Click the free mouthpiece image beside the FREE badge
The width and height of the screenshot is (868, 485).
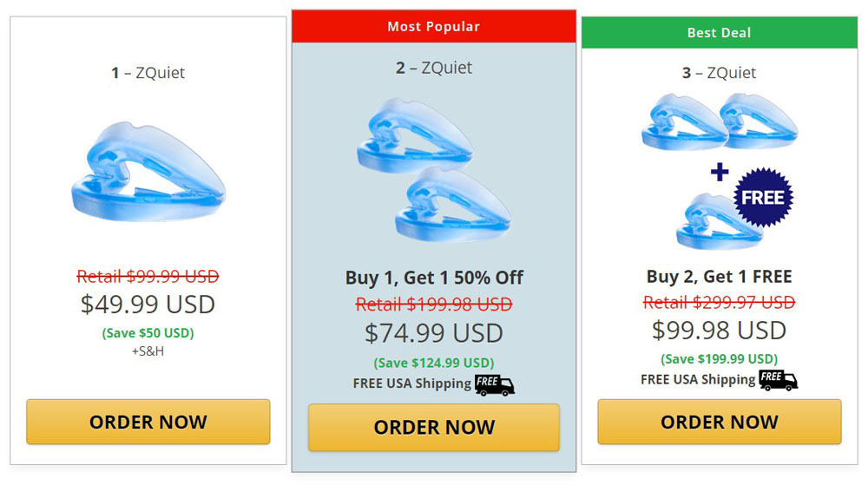708,221
